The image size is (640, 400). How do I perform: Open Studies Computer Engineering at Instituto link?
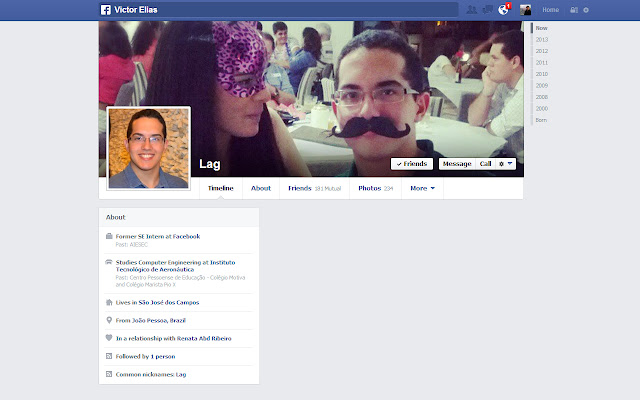tap(176, 266)
